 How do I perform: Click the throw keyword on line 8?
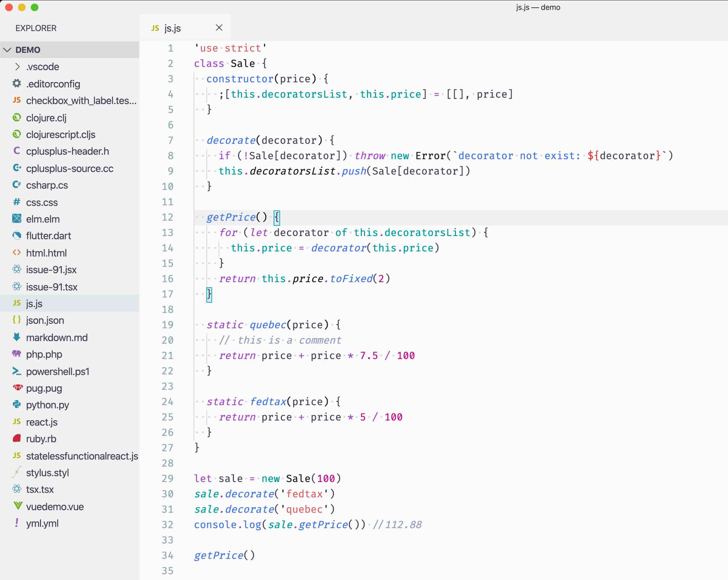pos(370,156)
